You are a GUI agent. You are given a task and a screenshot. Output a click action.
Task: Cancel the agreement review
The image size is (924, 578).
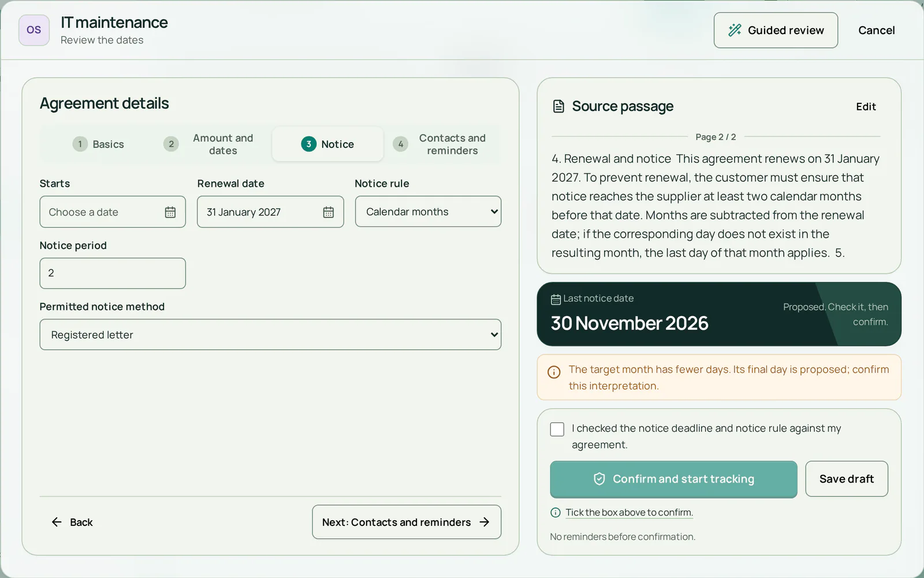coord(876,30)
